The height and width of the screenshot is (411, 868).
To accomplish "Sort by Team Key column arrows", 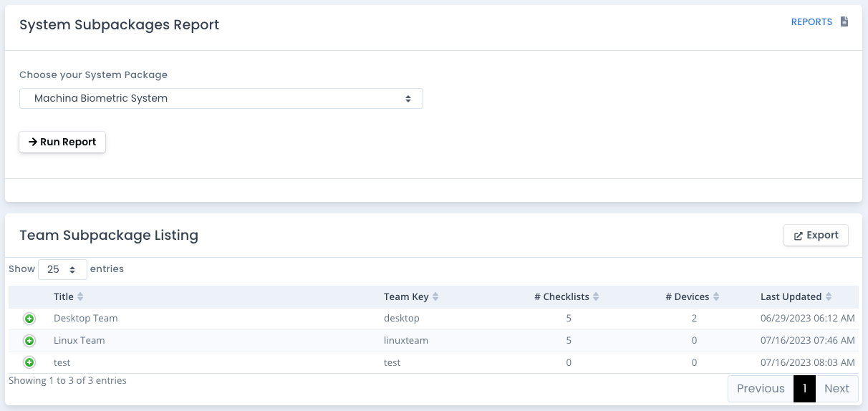I will pyautogui.click(x=435, y=297).
